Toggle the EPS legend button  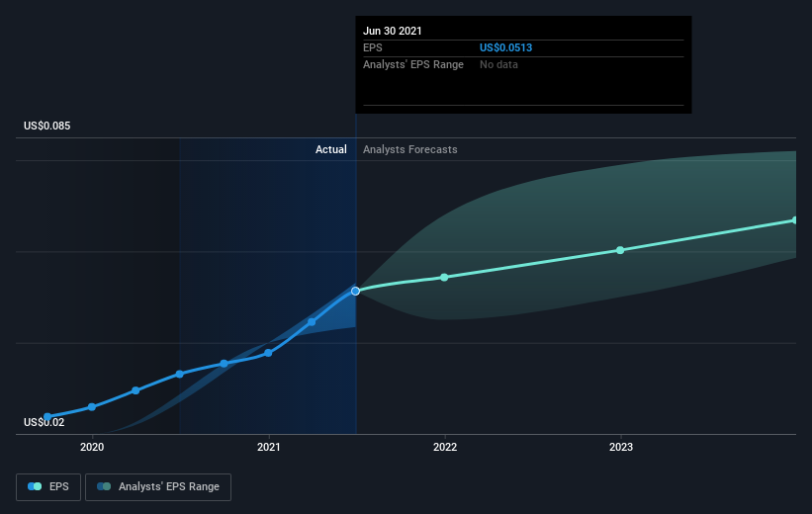(x=48, y=487)
